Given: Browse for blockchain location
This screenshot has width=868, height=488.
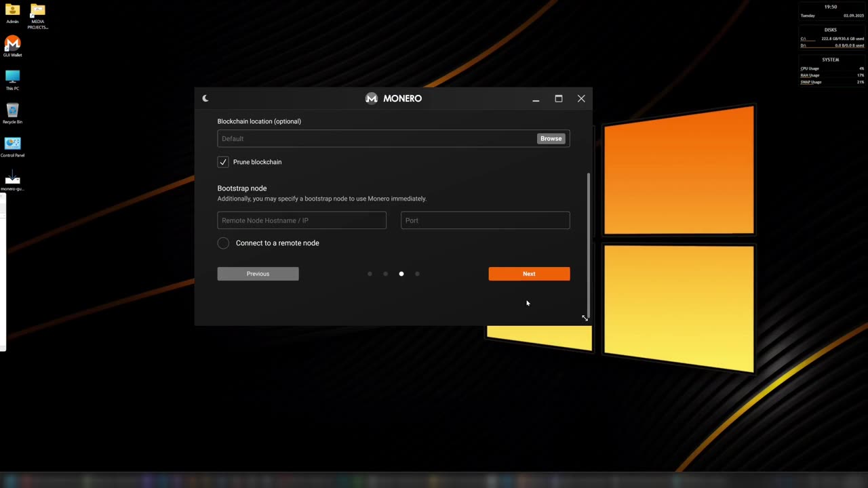Looking at the screenshot, I should [551, 138].
